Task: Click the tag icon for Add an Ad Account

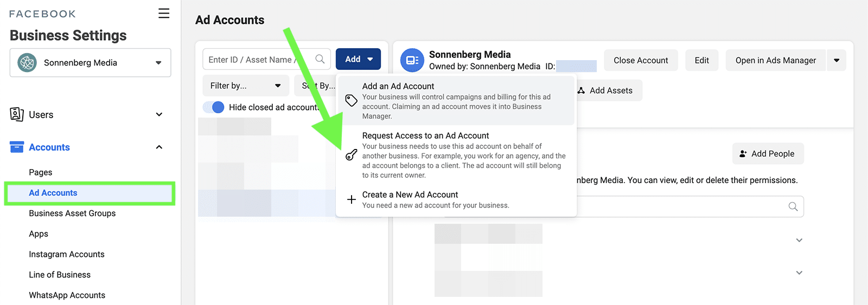Action: coord(352,100)
